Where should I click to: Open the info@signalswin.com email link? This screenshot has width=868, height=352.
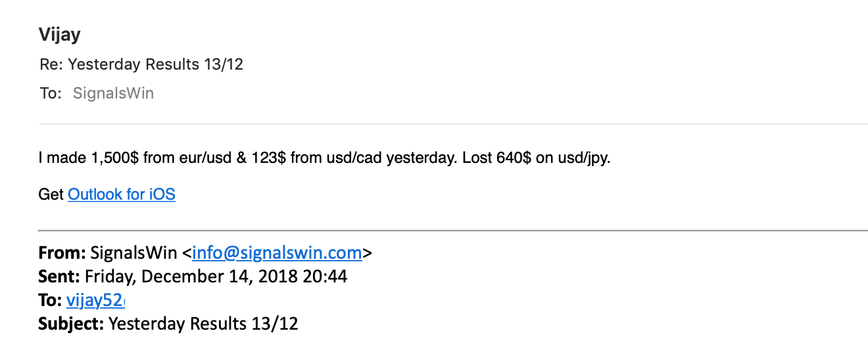point(277,253)
